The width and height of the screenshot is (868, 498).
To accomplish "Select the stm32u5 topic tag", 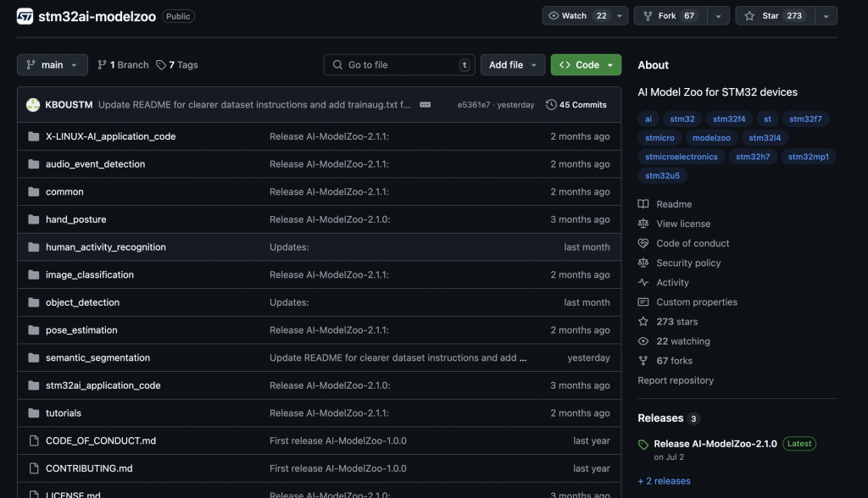I will [662, 175].
